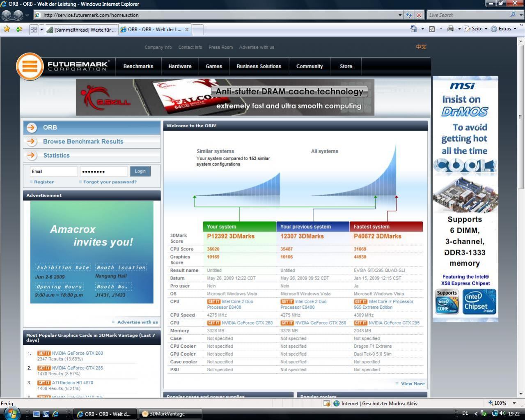Stop loading with the red X icon
The width and height of the screenshot is (525, 420).
pos(419,15)
